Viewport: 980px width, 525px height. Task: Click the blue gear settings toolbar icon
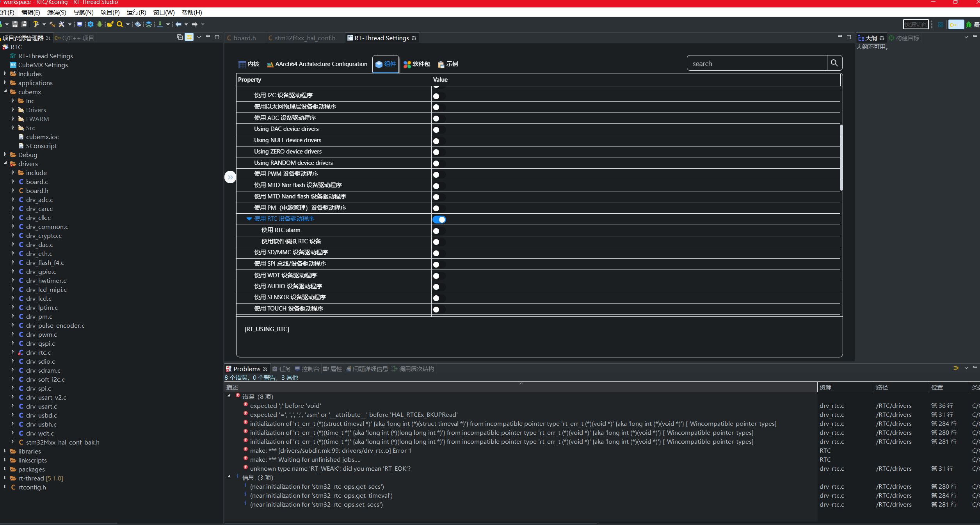(x=90, y=24)
